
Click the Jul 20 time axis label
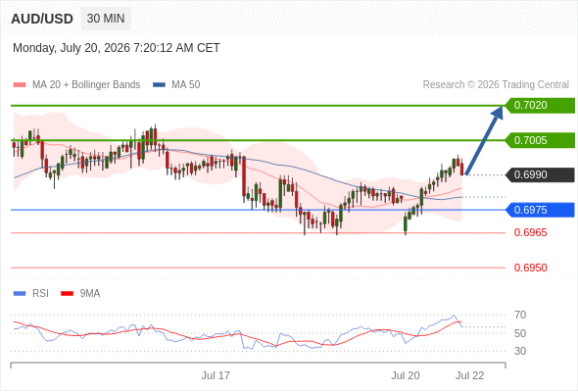(406, 375)
